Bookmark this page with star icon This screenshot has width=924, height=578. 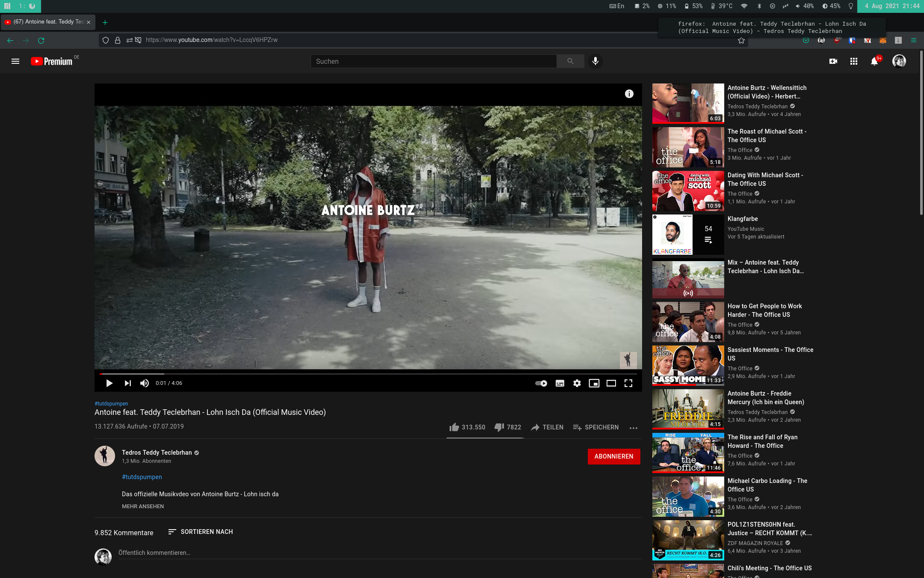[x=741, y=41]
